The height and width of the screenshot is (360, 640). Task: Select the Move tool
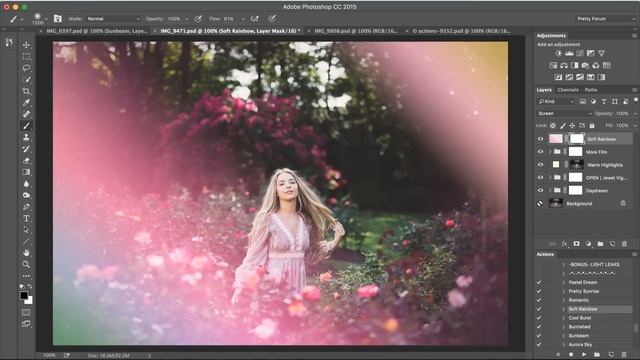[x=27, y=45]
